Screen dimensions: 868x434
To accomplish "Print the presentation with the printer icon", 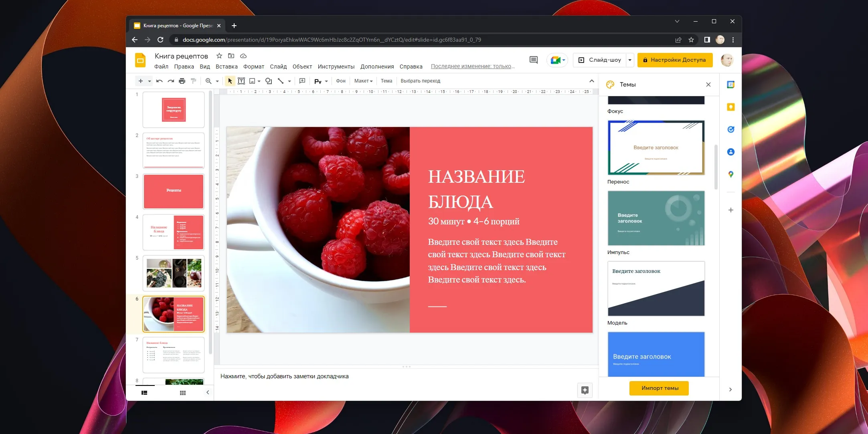I will [182, 81].
